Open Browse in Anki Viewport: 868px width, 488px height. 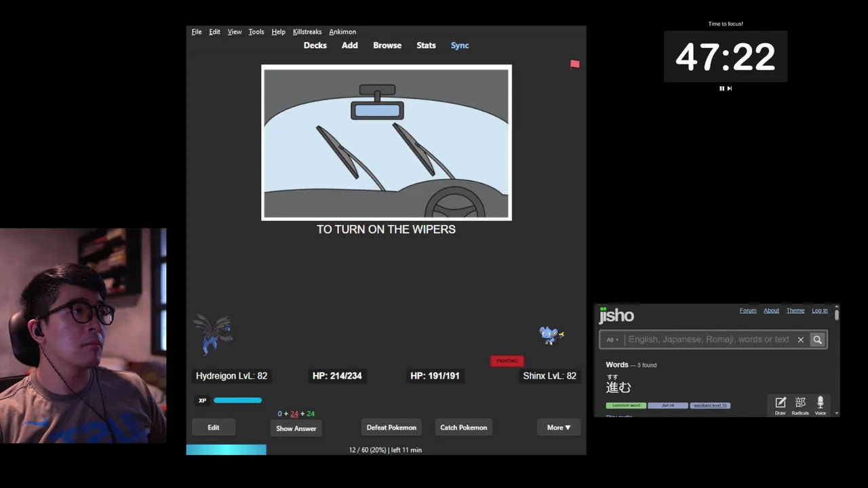point(387,45)
